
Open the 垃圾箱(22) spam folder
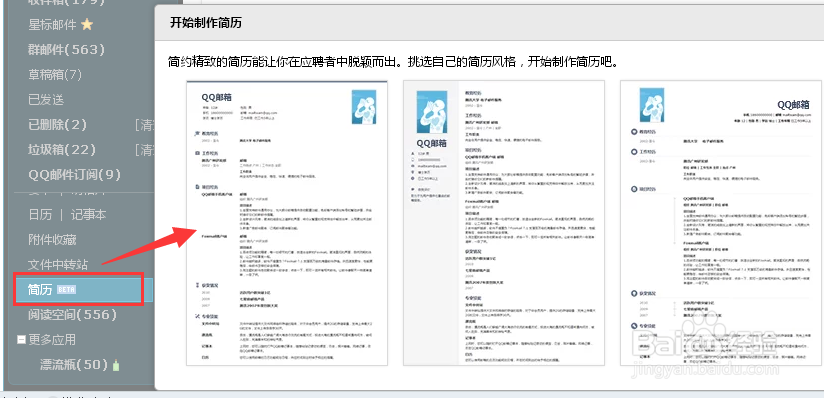(62, 150)
